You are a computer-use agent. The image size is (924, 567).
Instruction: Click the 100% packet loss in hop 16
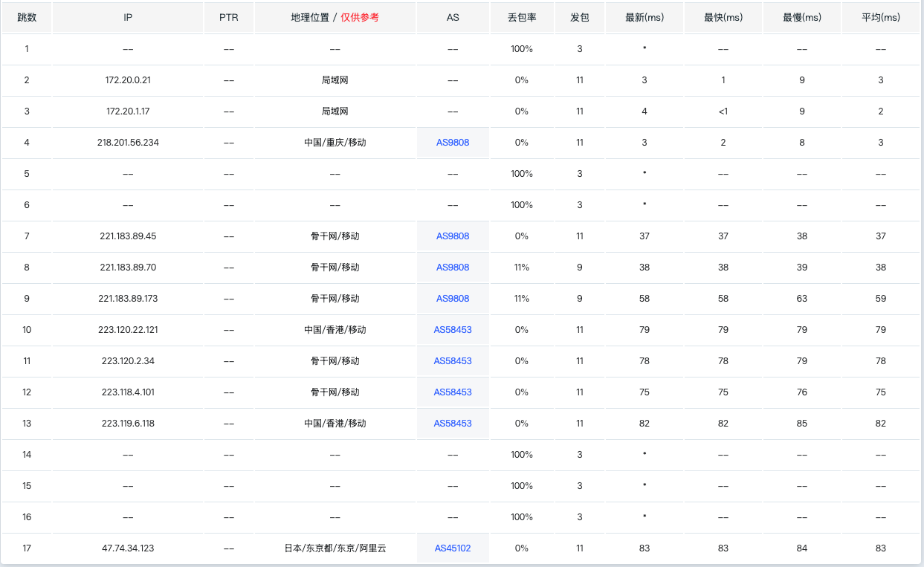pos(522,517)
